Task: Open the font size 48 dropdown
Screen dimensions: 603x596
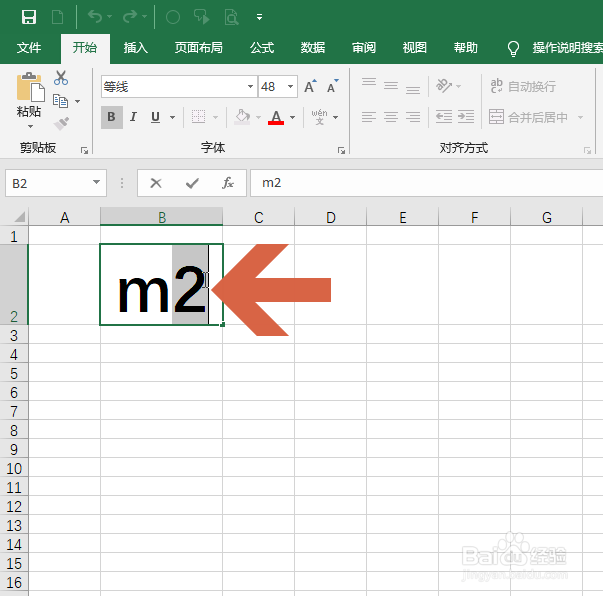Action: [290, 87]
